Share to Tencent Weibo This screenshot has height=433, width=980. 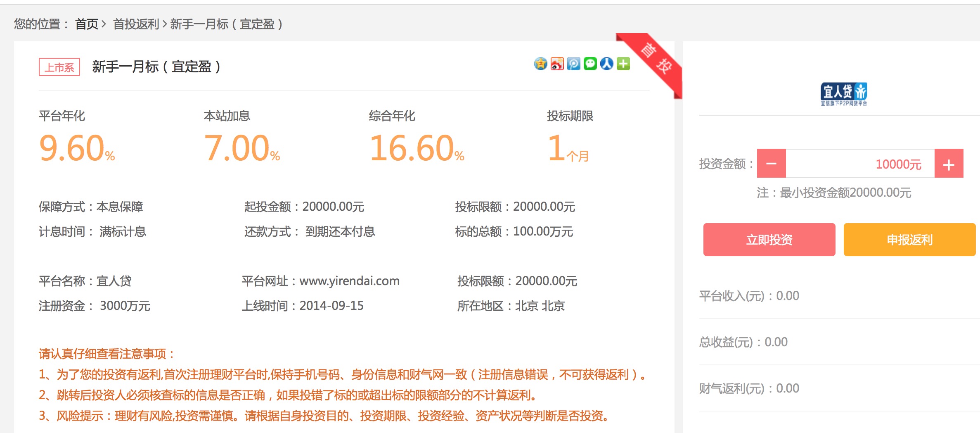pyautogui.click(x=574, y=64)
